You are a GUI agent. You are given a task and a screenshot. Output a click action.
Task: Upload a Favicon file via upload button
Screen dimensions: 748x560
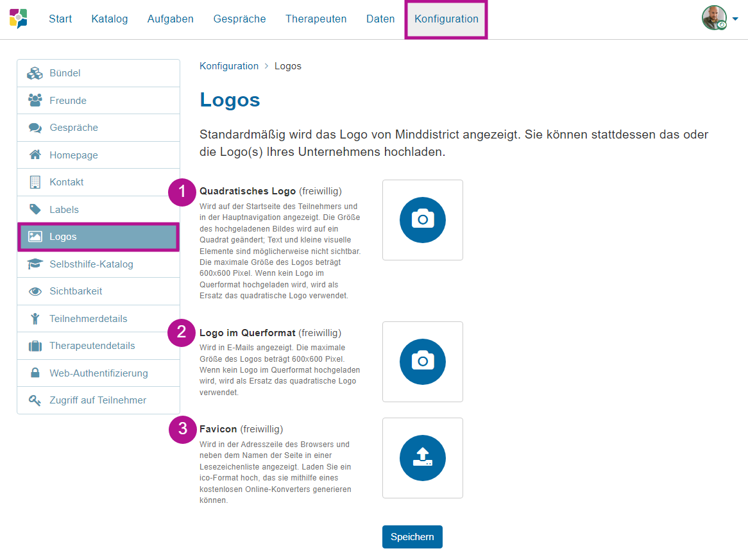pos(423,458)
